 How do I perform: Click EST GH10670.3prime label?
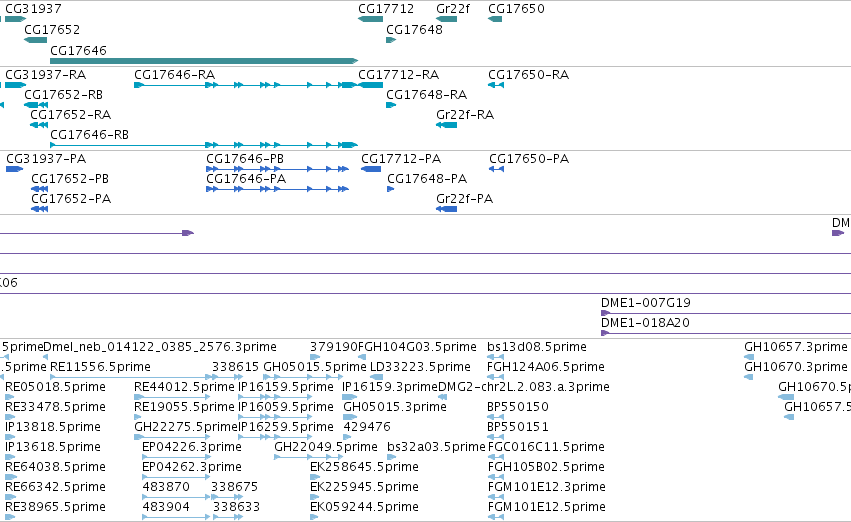pos(796,366)
